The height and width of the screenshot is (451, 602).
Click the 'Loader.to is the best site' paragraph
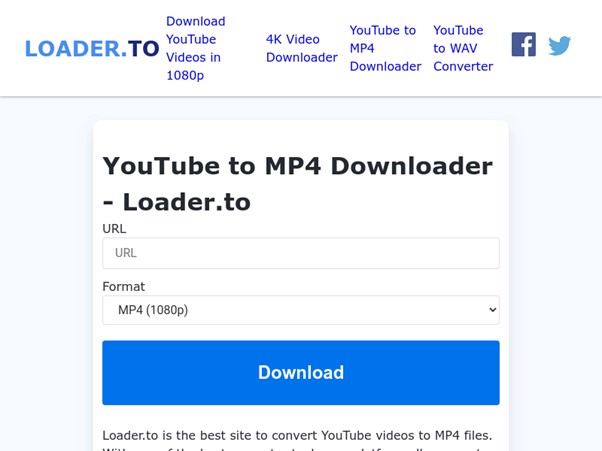coord(298,441)
